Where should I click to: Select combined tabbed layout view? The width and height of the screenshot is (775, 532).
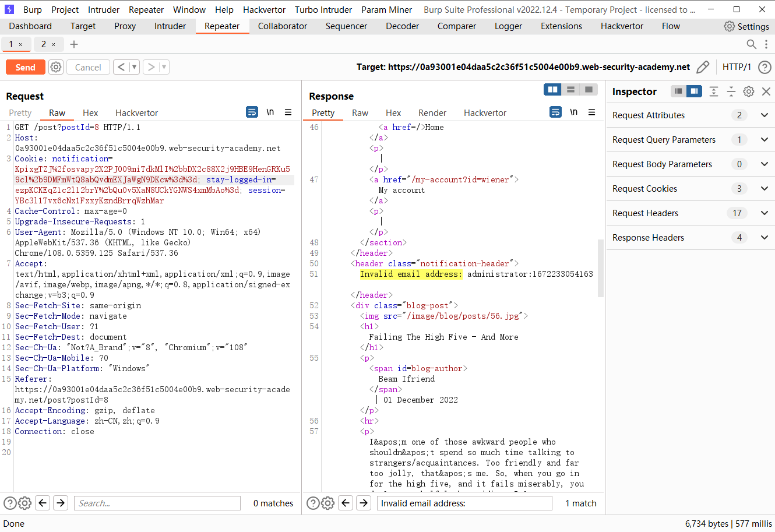coord(589,89)
